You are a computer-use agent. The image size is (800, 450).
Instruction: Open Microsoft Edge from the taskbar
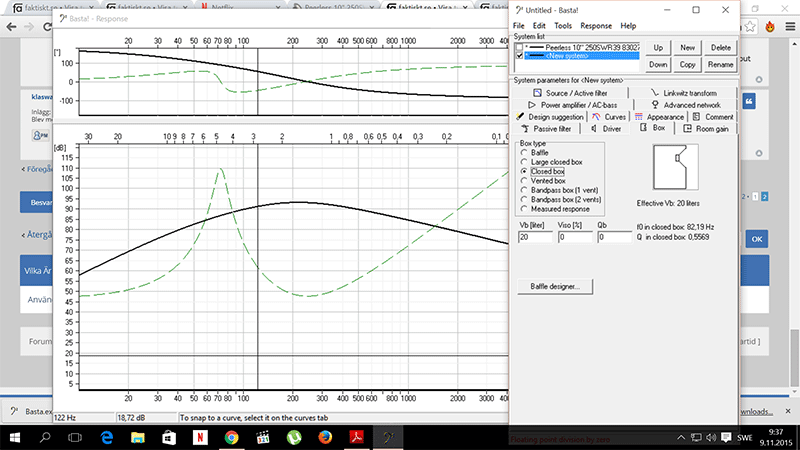(107, 437)
